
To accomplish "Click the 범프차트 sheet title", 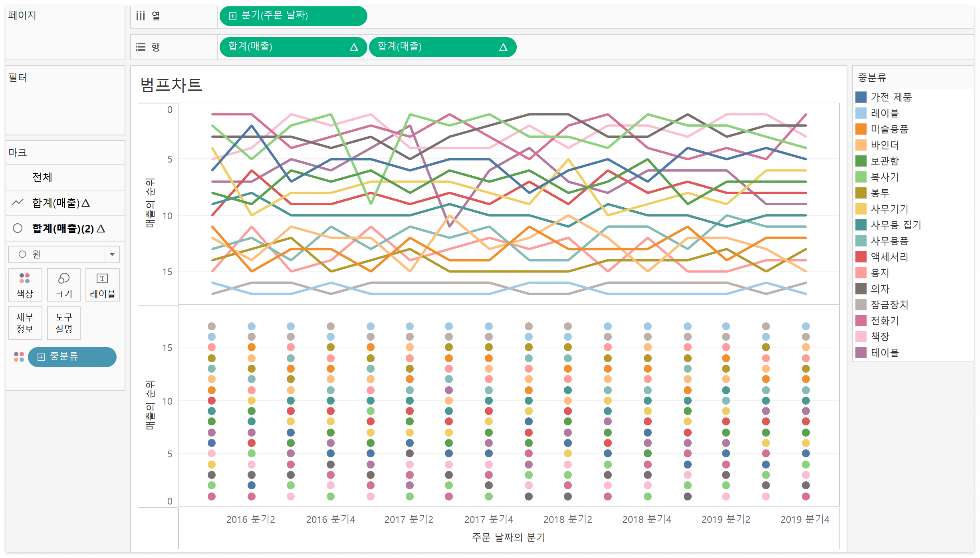I will [x=171, y=85].
